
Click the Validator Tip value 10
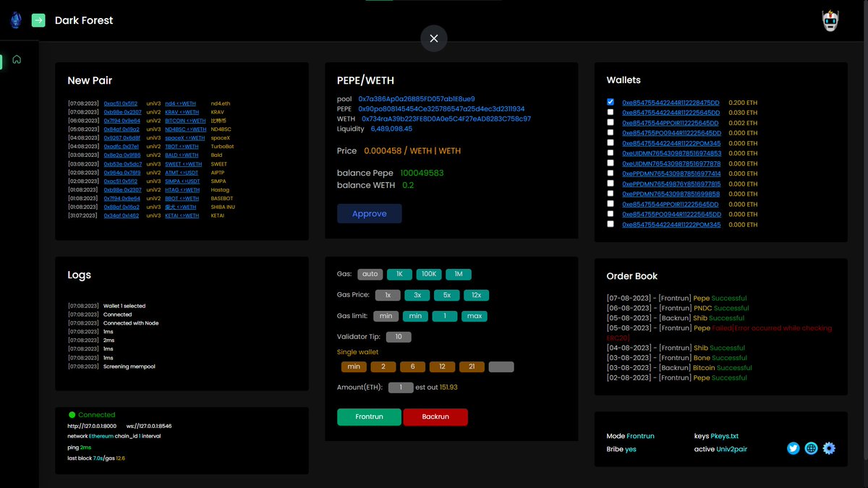tap(399, 337)
